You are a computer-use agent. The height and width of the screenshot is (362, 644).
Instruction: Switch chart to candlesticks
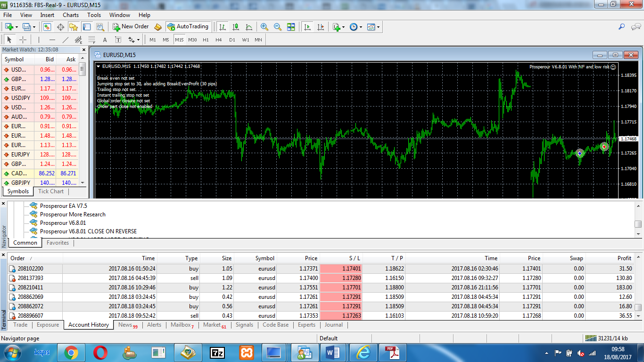[236, 27]
